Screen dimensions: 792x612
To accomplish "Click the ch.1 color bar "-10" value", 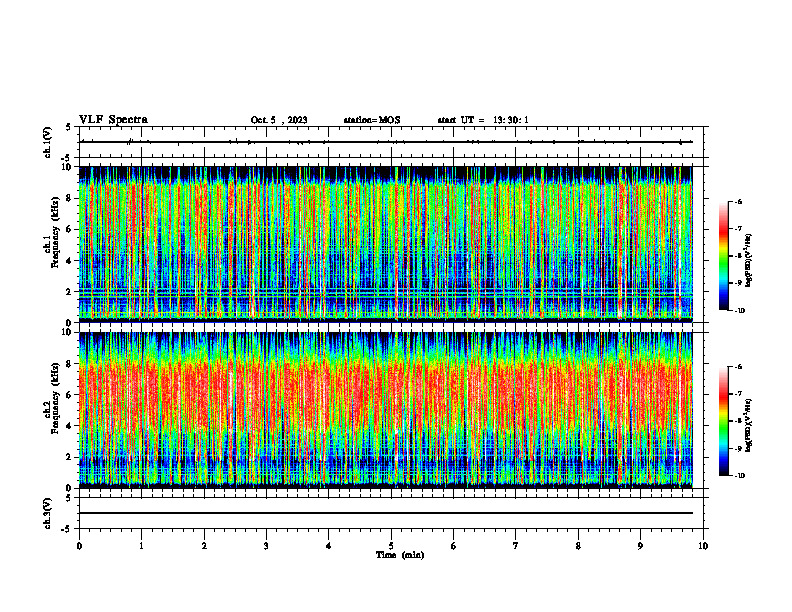I will [740, 311].
